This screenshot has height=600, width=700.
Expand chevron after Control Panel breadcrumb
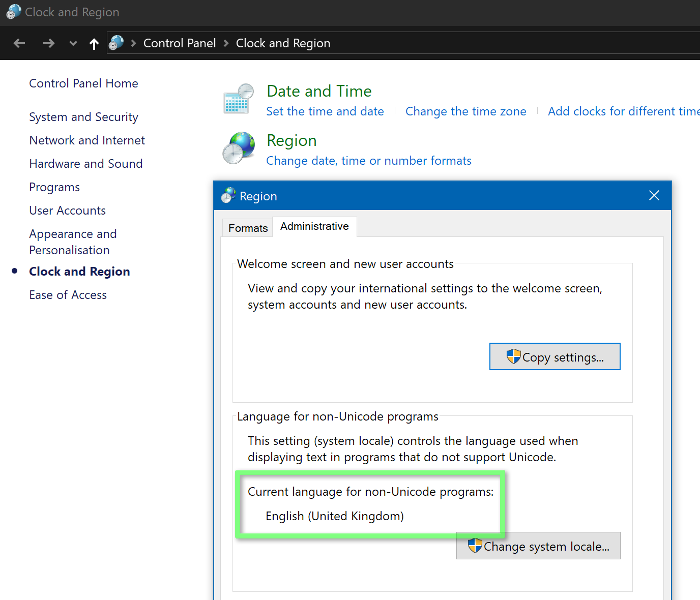(x=226, y=43)
